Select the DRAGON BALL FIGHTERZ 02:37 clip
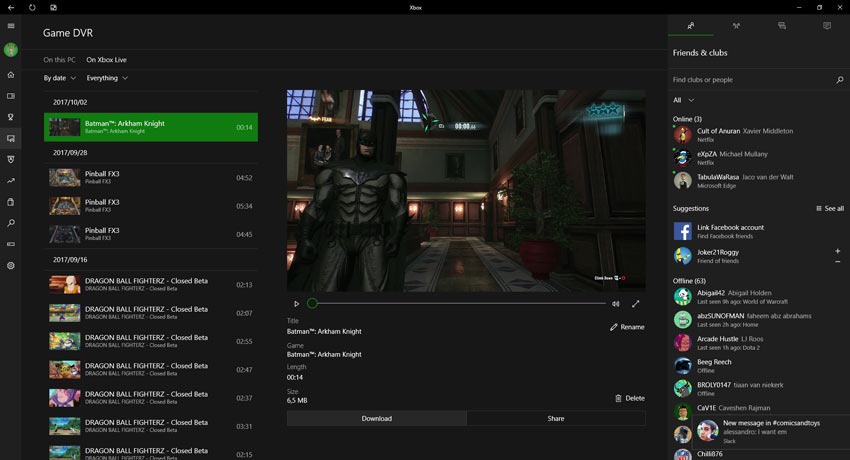The image size is (850, 460). tap(151, 398)
